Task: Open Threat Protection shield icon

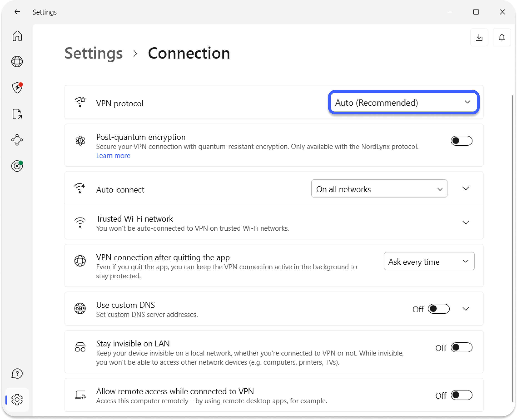Action: pyautogui.click(x=17, y=88)
